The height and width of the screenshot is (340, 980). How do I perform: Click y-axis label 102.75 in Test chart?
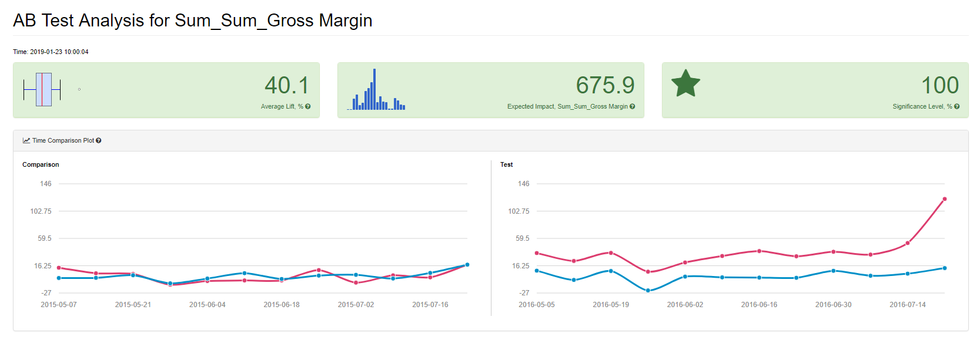coord(519,211)
